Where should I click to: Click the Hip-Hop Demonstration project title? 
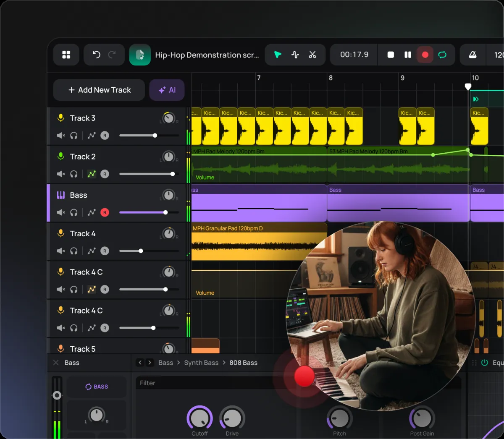(207, 55)
